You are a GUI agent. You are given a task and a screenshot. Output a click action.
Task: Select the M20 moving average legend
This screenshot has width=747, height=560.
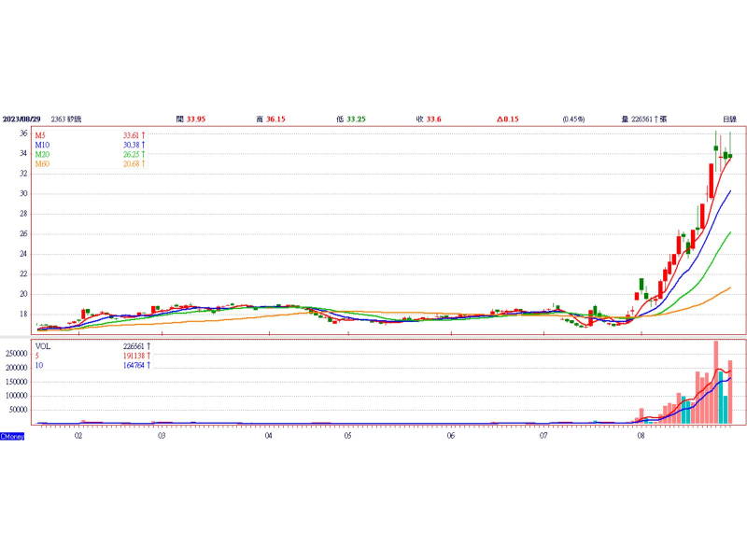[42, 154]
